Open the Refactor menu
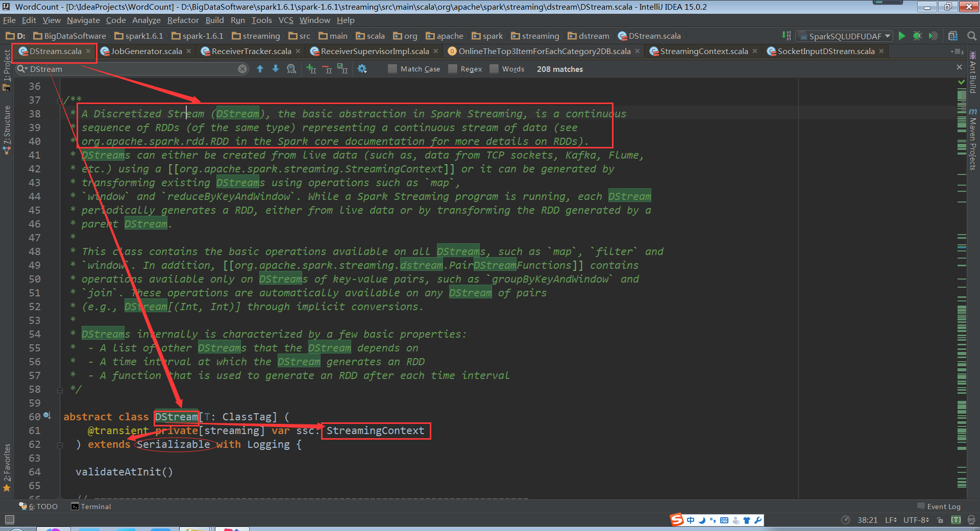Viewport: 980px width, 531px height. click(183, 20)
